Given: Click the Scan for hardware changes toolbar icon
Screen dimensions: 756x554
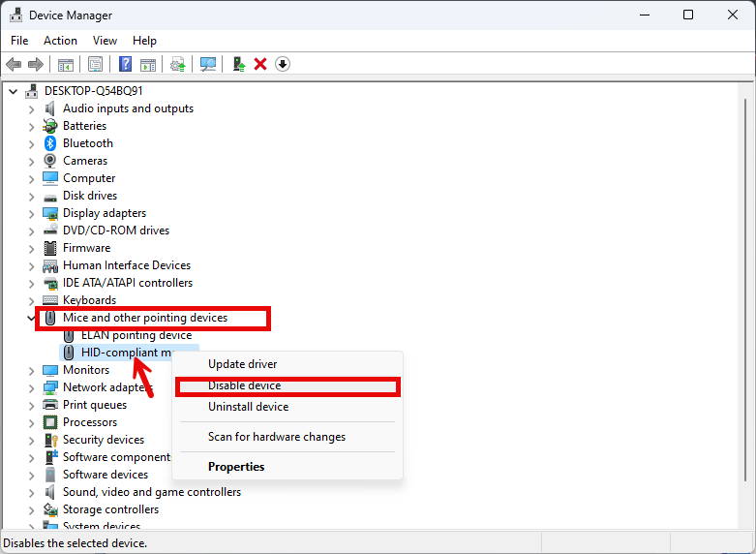Looking at the screenshot, I should click(208, 64).
